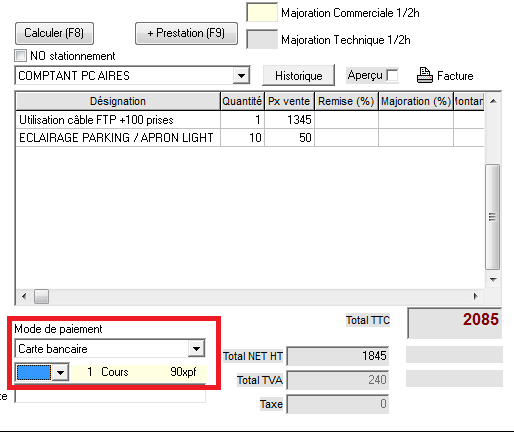The width and height of the screenshot is (514, 432).
Task: Click the Majoration (%) column header
Action: pyautogui.click(x=416, y=101)
